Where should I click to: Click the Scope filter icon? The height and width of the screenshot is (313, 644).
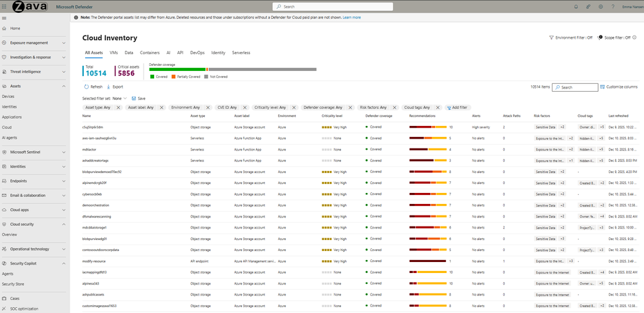tap(600, 37)
